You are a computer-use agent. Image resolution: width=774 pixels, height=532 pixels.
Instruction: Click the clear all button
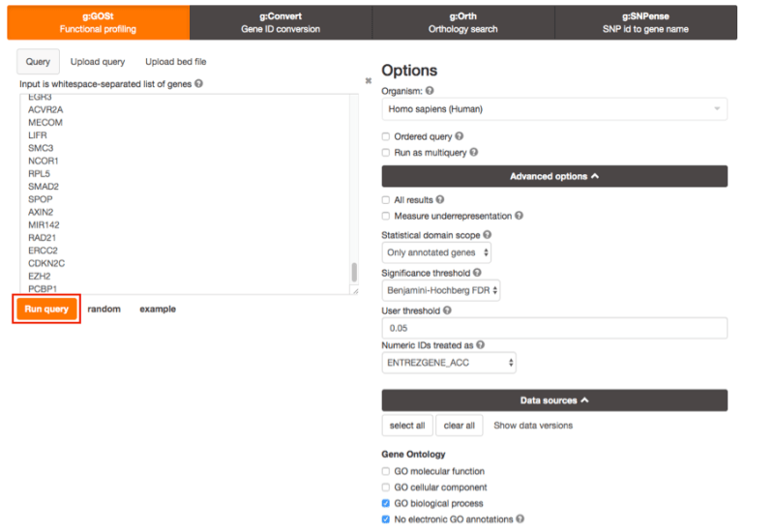(x=459, y=426)
